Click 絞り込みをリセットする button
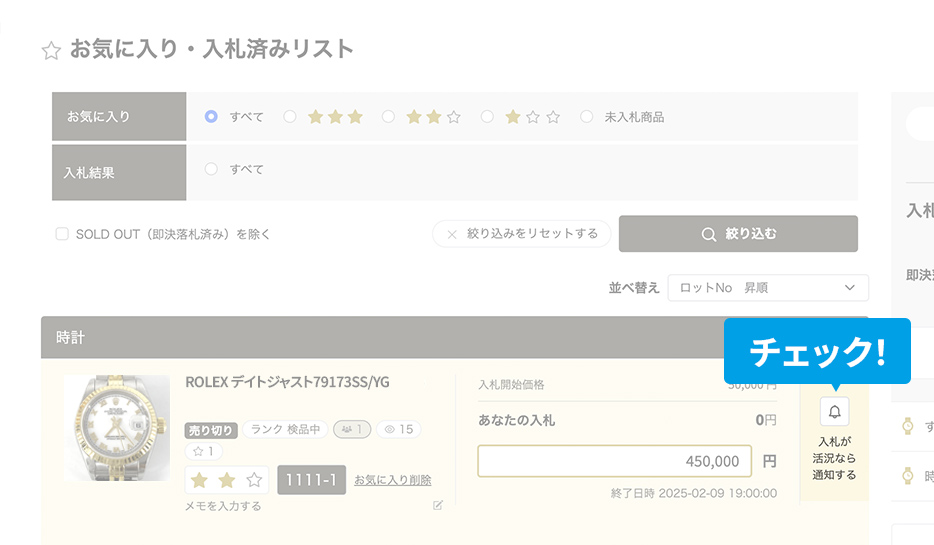 (521, 234)
